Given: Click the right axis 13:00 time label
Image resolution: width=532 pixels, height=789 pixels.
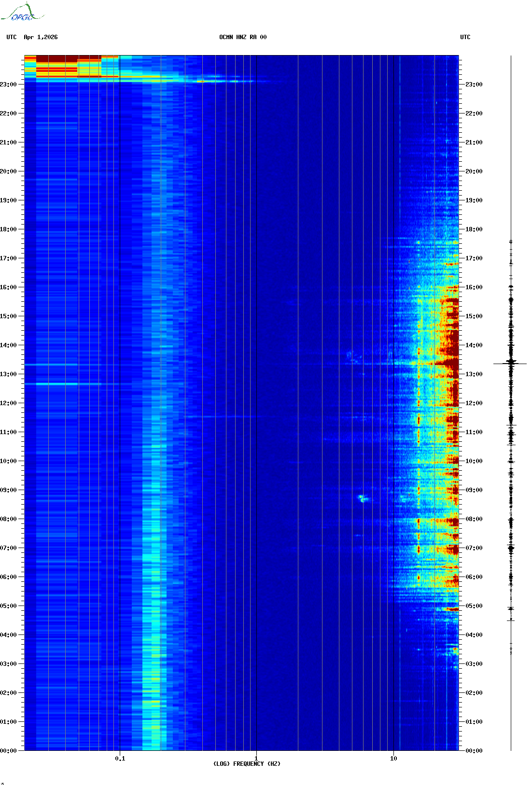Looking at the screenshot, I should pos(474,374).
